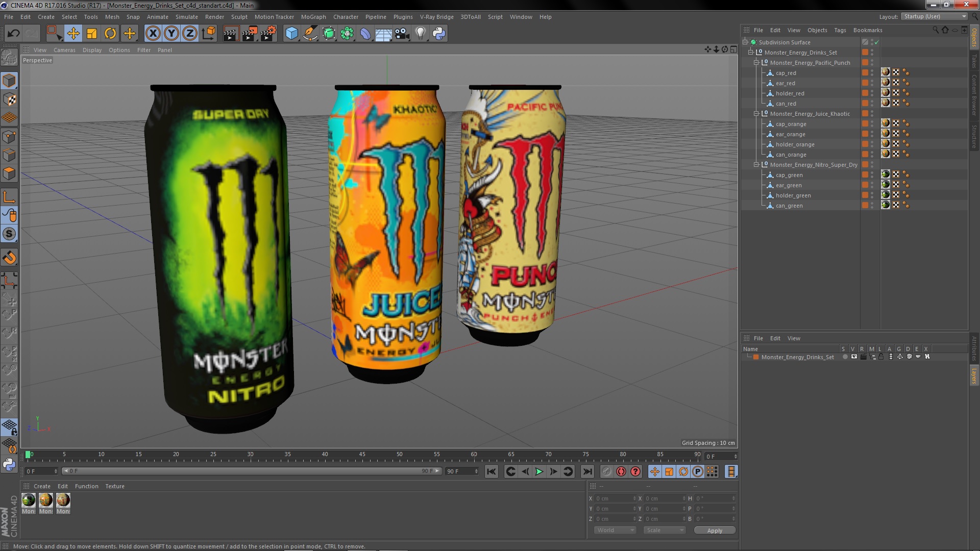Image resolution: width=980 pixels, height=551 pixels.
Task: Select the third material thumbnail
Action: pos(63,500)
